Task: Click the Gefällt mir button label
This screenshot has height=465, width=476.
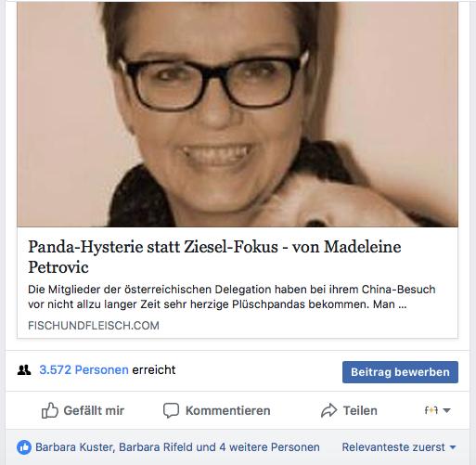Action: [x=94, y=410]
